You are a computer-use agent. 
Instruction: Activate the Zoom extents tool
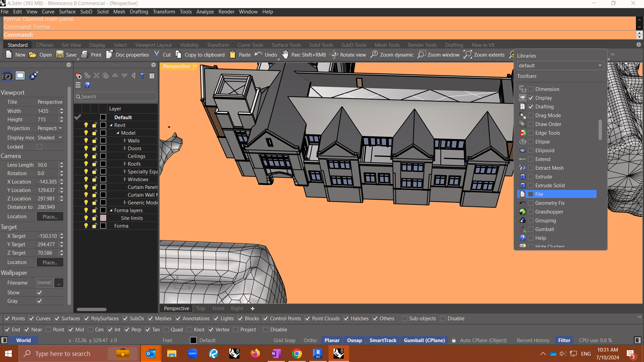click(x=468, y=55)
